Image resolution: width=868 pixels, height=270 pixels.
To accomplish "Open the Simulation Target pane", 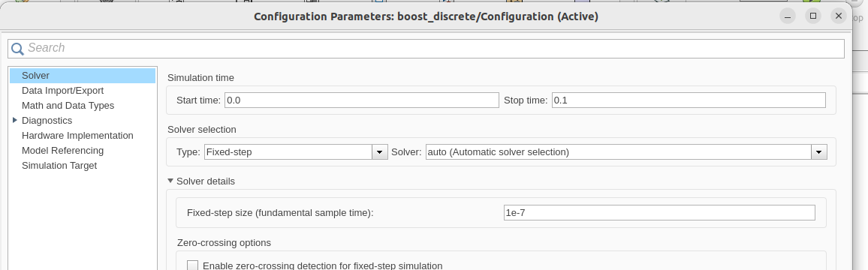I will click(59, 166).
